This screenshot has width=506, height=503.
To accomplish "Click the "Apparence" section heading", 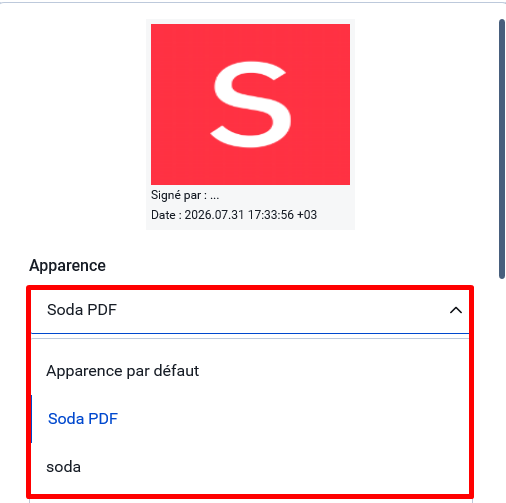I will click(x=67, y=266).
